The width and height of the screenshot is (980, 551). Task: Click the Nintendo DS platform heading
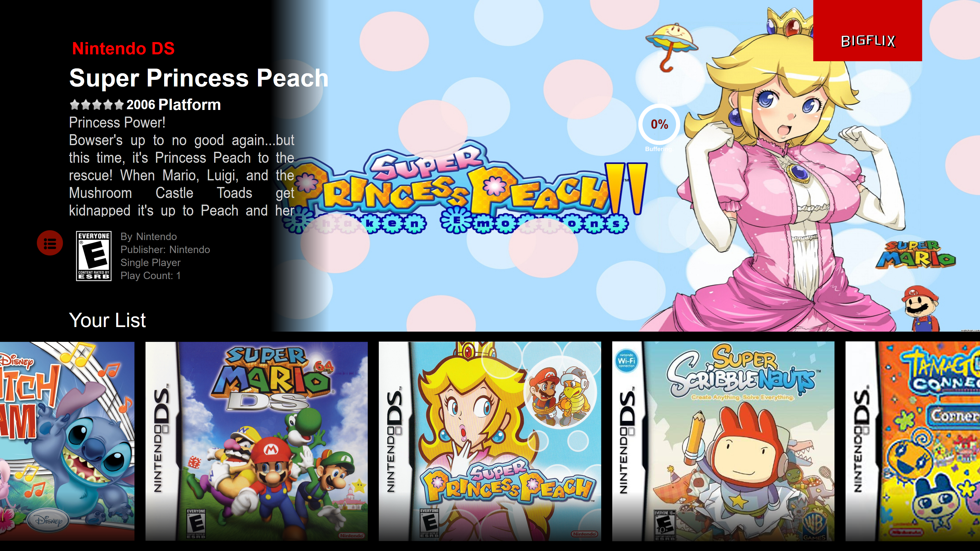[123, 49]
